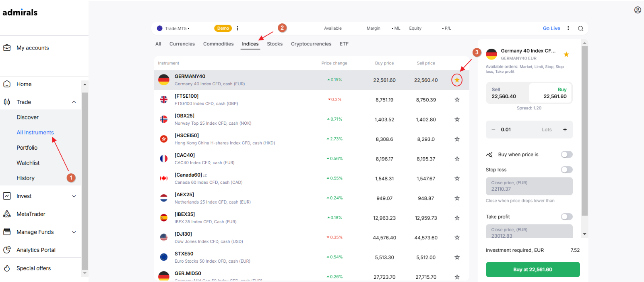The height and width of the screenshot is (282, 644).
Task: Select the Commodities tab
Action: click(x=218, y=44)
